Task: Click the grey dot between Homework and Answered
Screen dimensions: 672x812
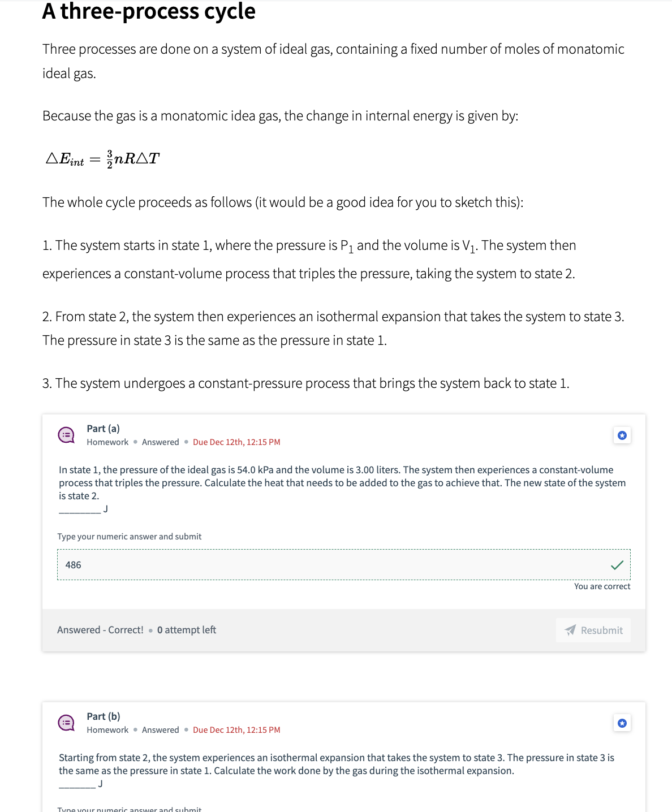Action: click(134, 442)
